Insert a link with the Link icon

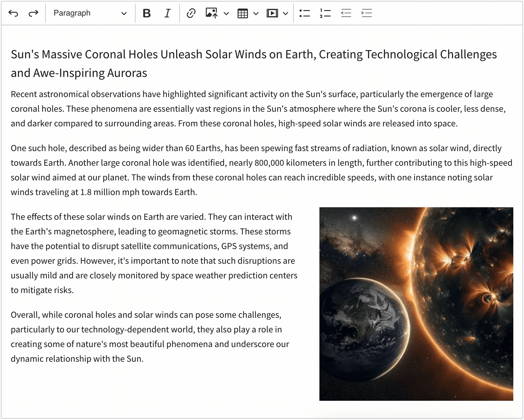[191, 13]
